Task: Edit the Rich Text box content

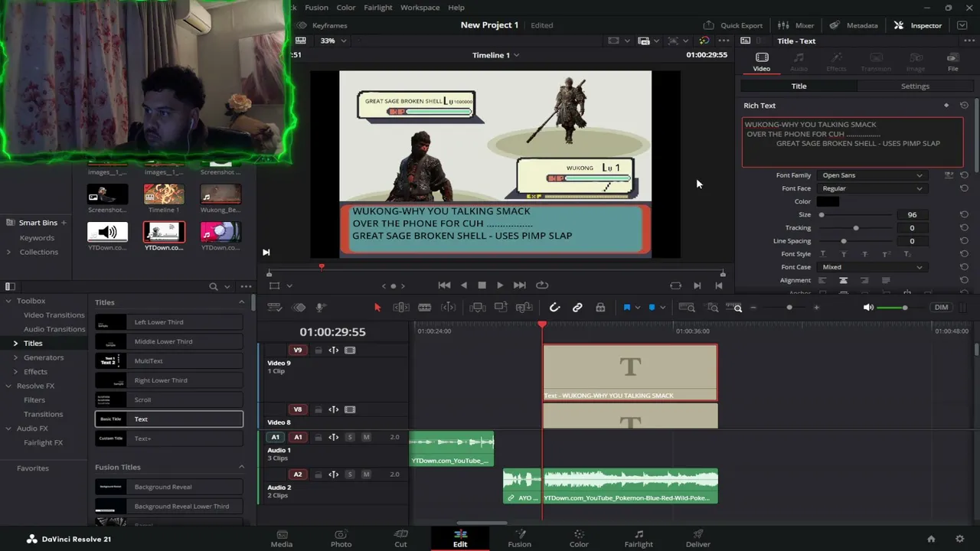Action: 852,142
